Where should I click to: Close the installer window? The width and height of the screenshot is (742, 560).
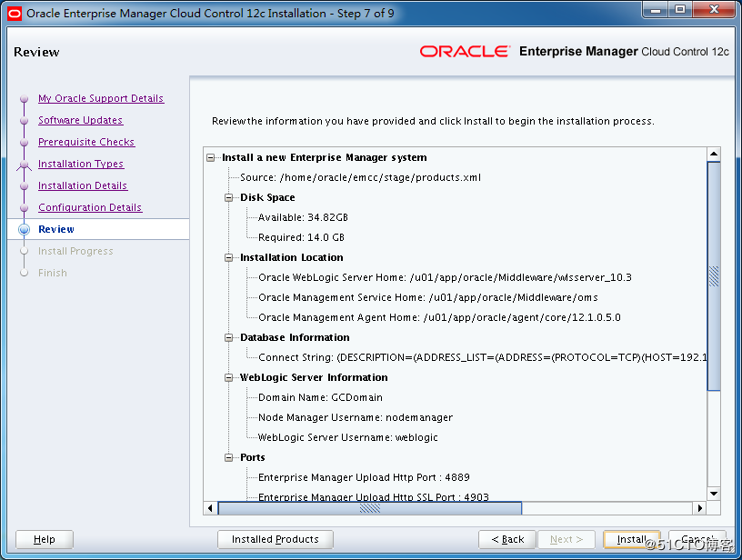tap(714, 9)
